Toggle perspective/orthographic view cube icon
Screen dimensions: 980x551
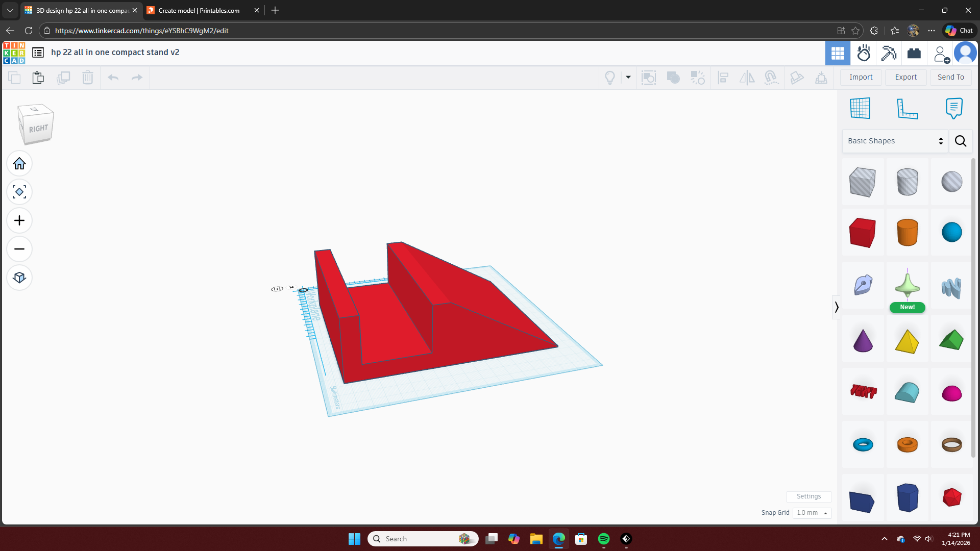coord(19,278)
